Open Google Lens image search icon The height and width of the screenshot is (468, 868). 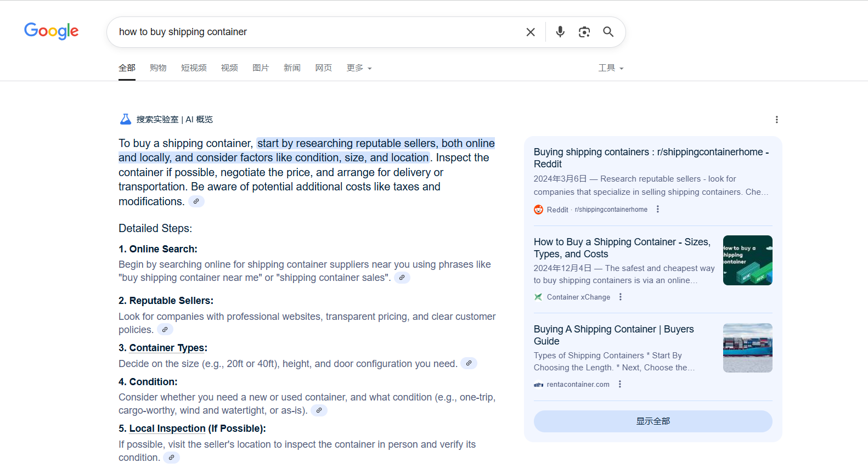click(x=584, y=32)
